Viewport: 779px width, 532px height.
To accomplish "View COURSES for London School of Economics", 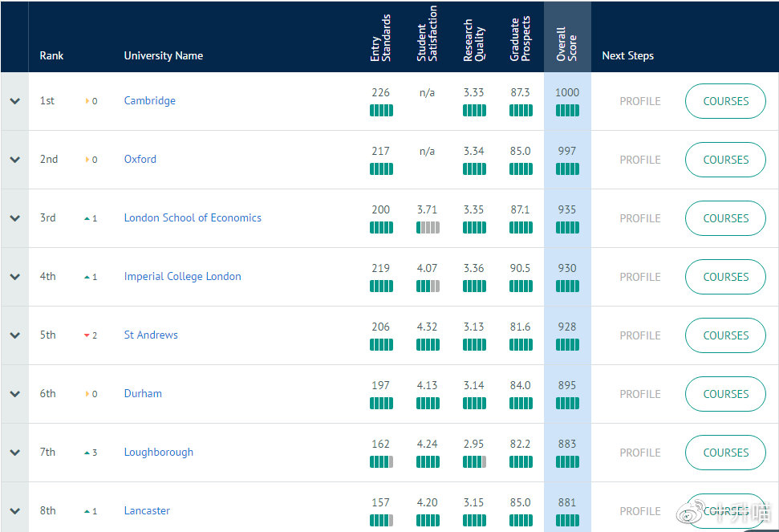I will (725, 218).
